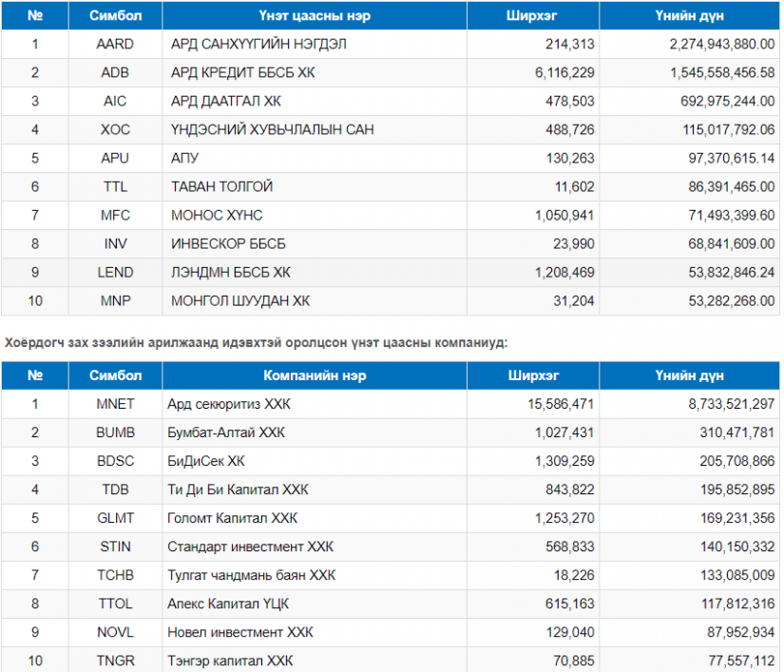This screenshot has height=672, width=784.
Task: Click total amount 195,852,895
Action: [x=737, y=489]
